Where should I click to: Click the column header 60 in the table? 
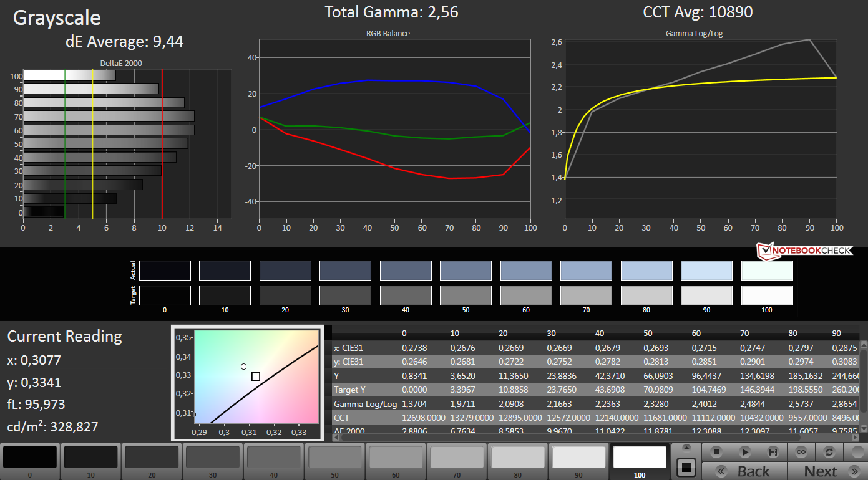(x=696, y=333)
